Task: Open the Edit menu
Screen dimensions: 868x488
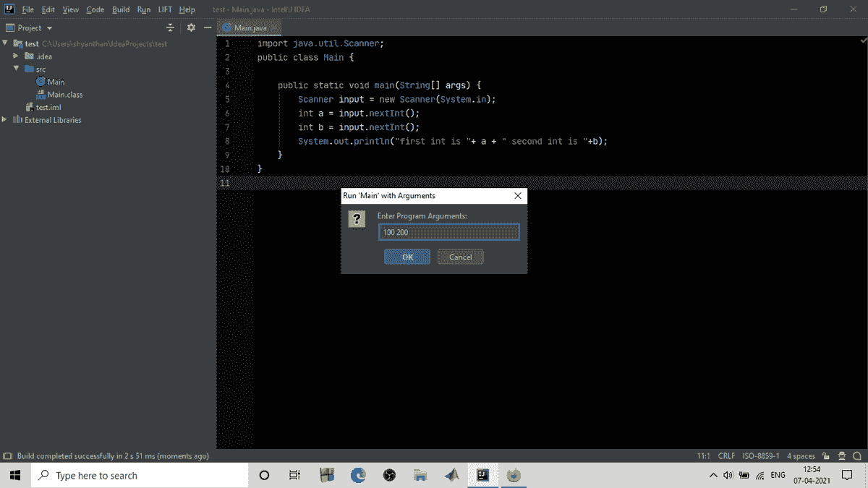Action: point(48,9)
